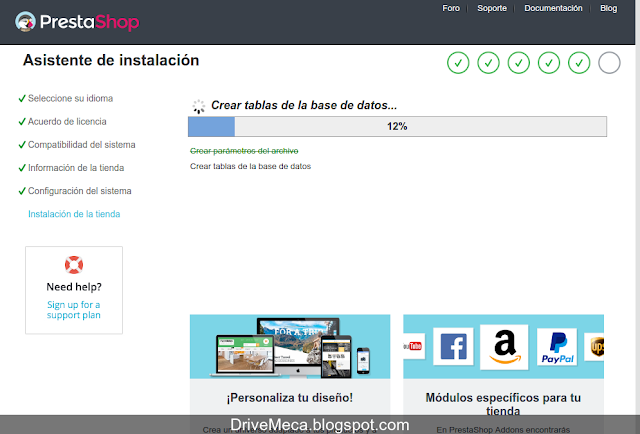Click the 12% installation progress bar
This screenshot has height=434, width=640.
pos(397,127)
